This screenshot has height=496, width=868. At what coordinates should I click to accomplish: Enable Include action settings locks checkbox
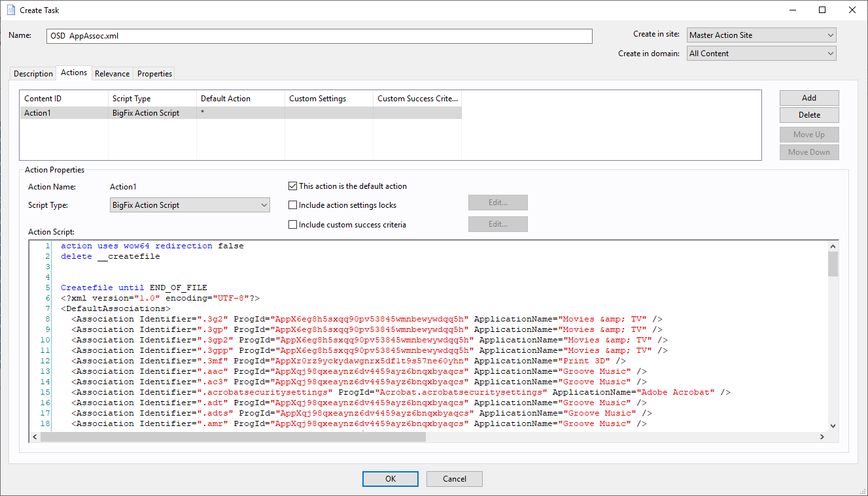(x=292, y=205)
